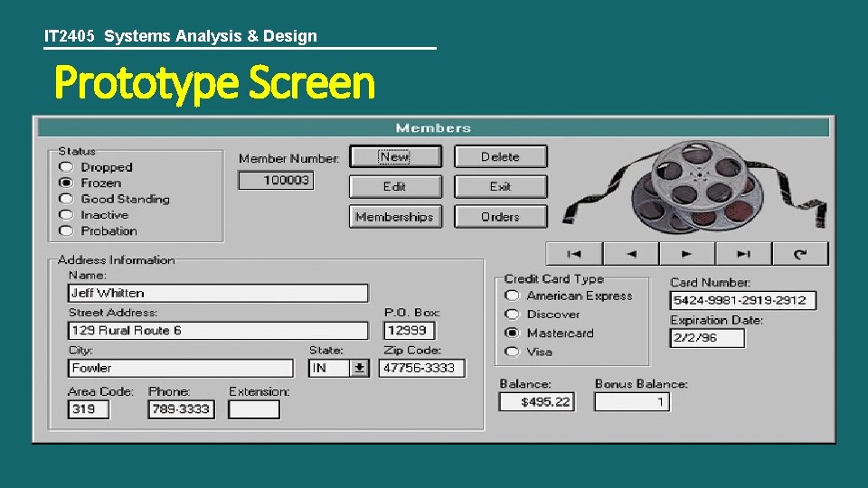Click the Area Code field
Image resolution: width=868 pixels, height=488 pixels.
(x=89, y=409)
